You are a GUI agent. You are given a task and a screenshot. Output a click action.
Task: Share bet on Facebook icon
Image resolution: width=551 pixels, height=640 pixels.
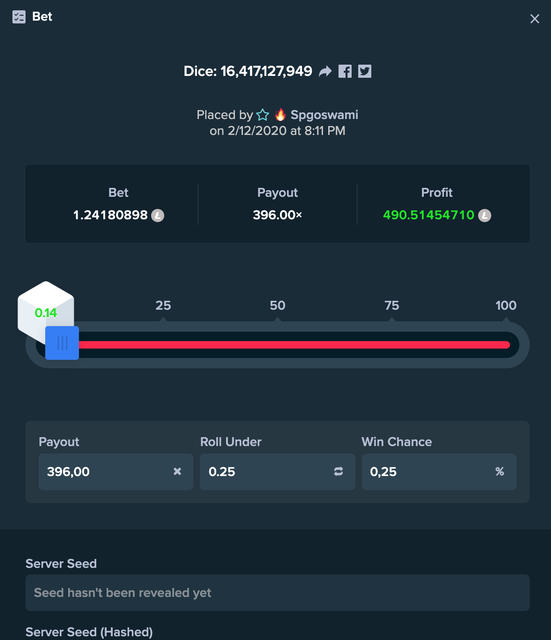345,71
